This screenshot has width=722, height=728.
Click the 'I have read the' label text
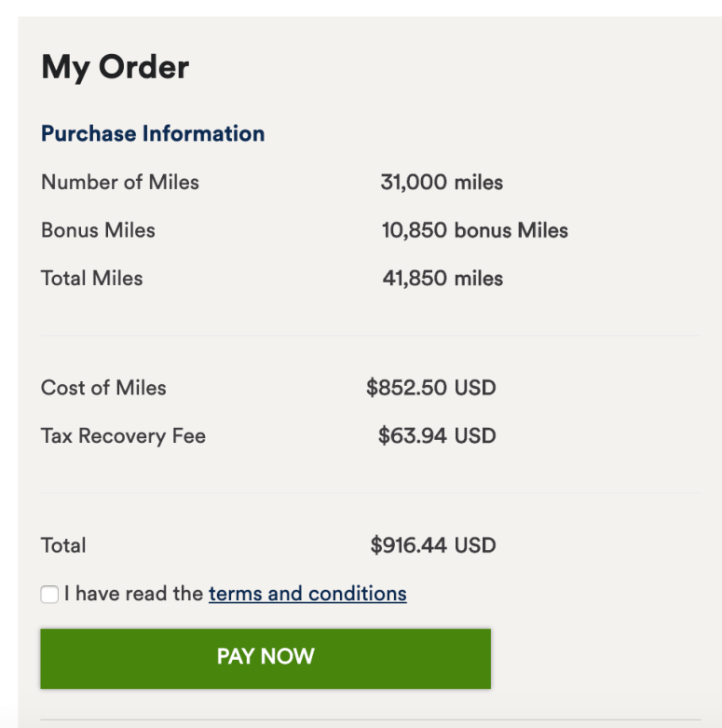coord(134,594)
